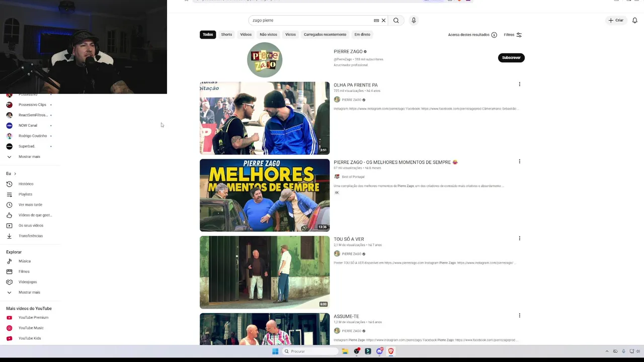Open Acerca destes resultados link

click(469, 35)
